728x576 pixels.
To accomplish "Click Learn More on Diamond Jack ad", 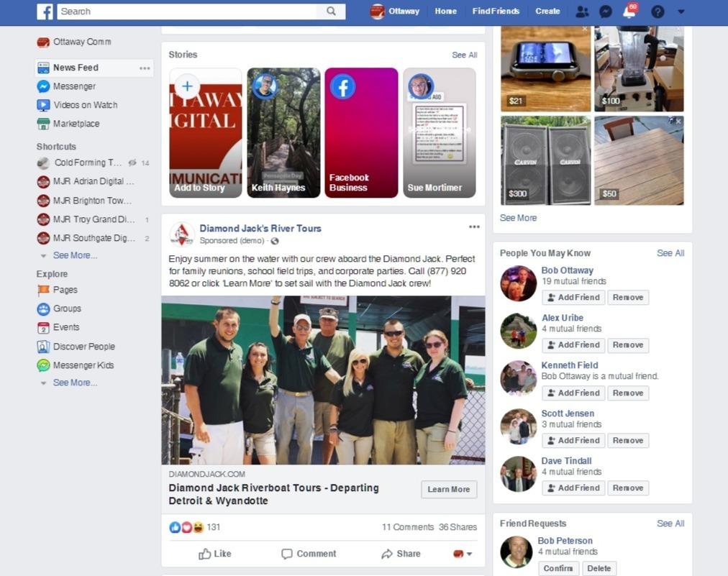I will 449,489.
